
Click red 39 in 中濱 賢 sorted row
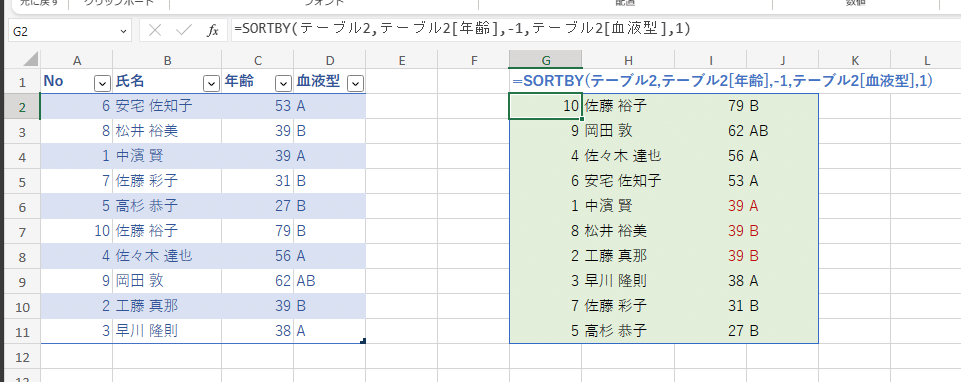(x=736, y=206)
